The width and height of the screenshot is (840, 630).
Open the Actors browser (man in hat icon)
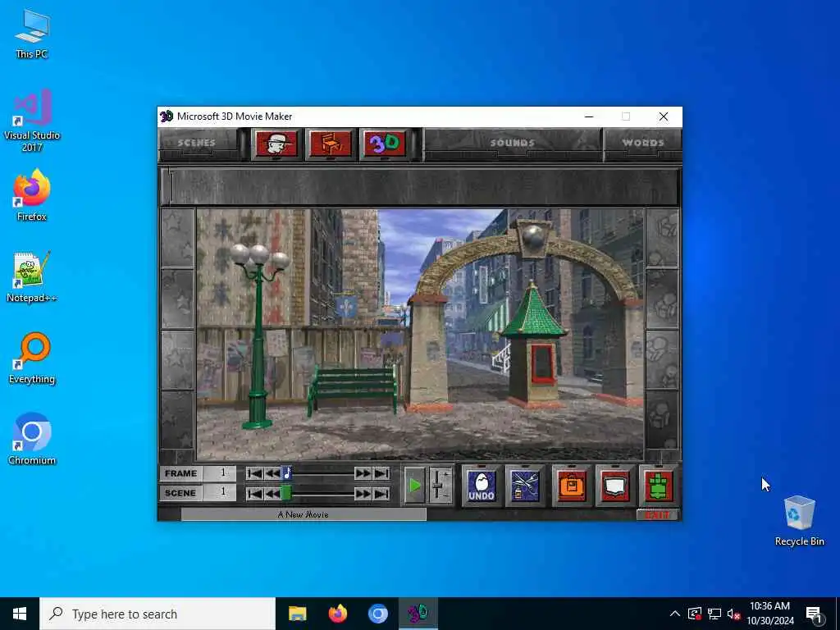pos(276,144)
